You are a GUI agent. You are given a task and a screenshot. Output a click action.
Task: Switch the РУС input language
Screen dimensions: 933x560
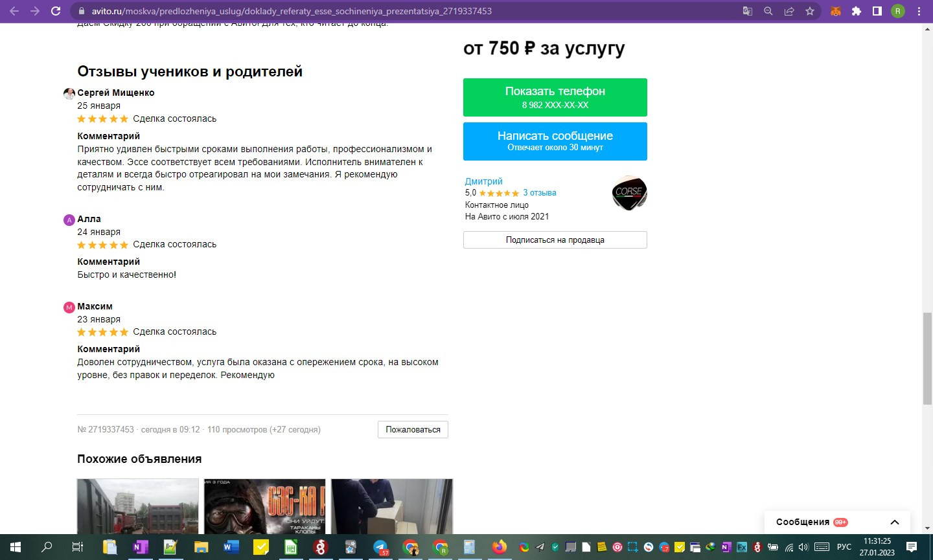point(844,547)
